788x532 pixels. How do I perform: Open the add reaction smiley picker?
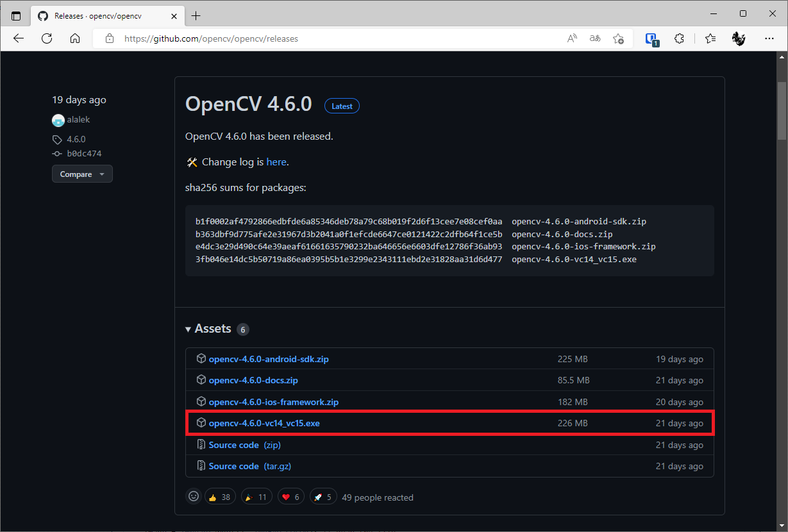coord(193,496)
